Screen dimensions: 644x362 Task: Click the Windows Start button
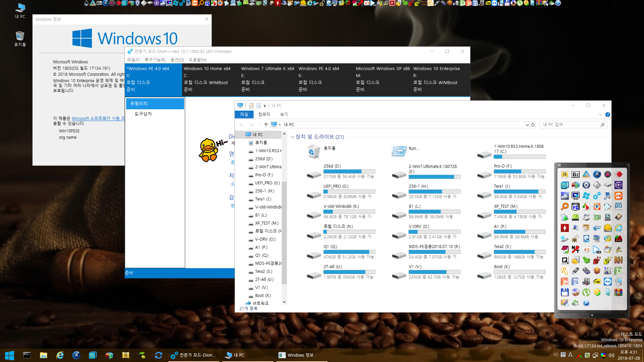(9, 355)
